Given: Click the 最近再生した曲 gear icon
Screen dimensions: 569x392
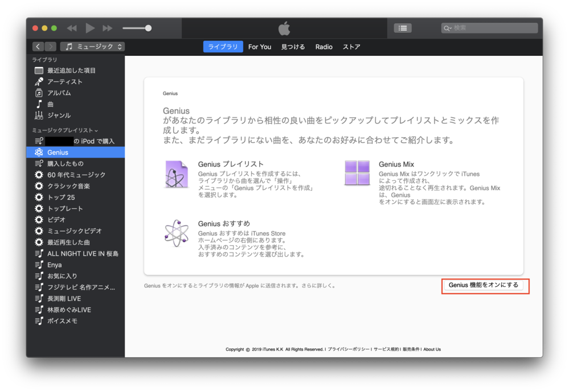Looking at the screenshot, I should (x=39, y=242).
